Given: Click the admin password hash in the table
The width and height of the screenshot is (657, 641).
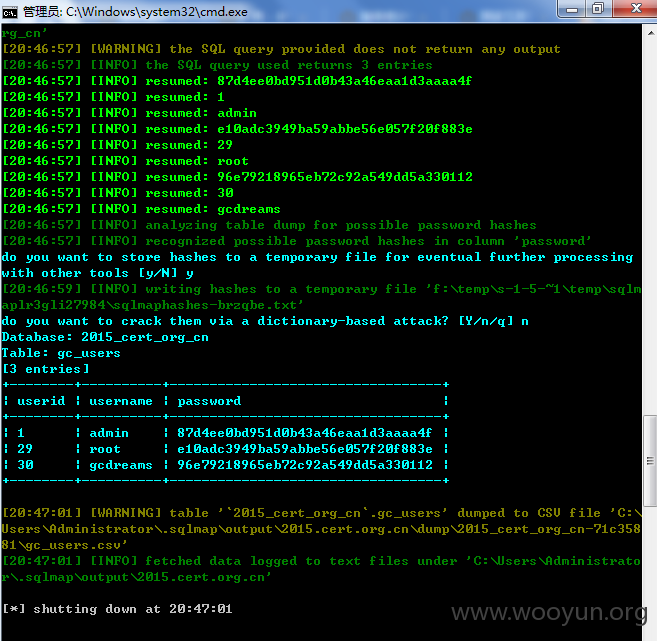Looking at the screenshot, I should pyautogui.click(x=305, y=433).
